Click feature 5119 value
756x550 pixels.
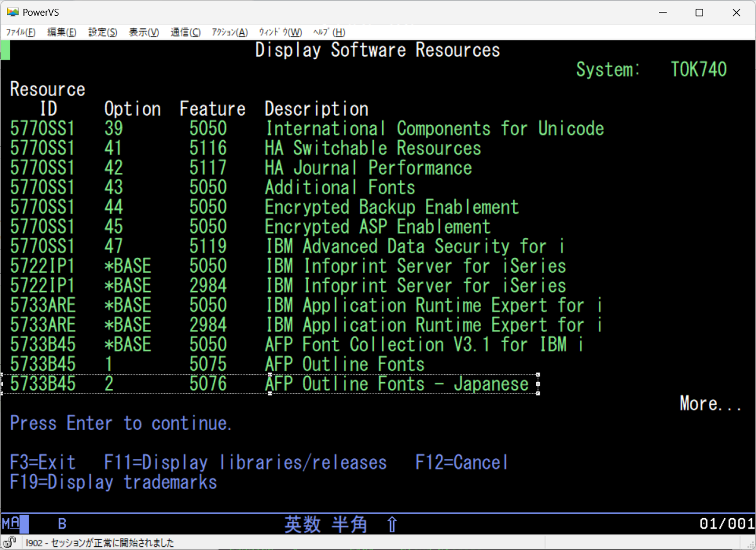click(208, 246)
